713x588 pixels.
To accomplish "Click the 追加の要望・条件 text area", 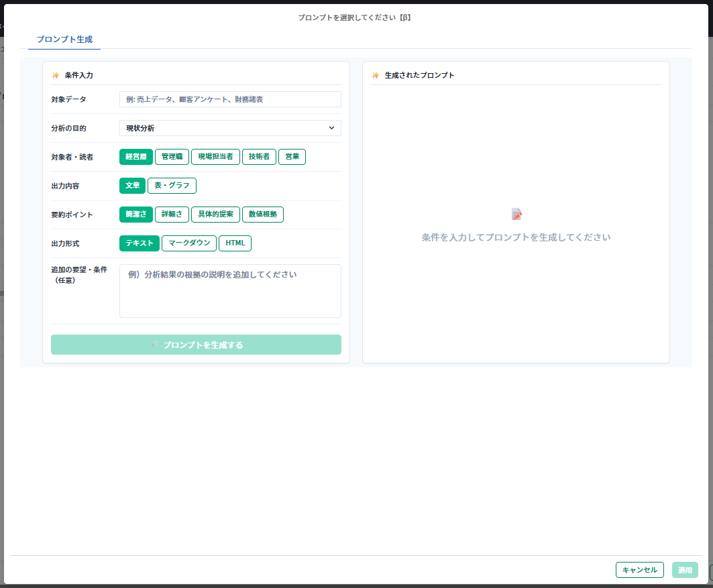I will [x=230, y=290].
